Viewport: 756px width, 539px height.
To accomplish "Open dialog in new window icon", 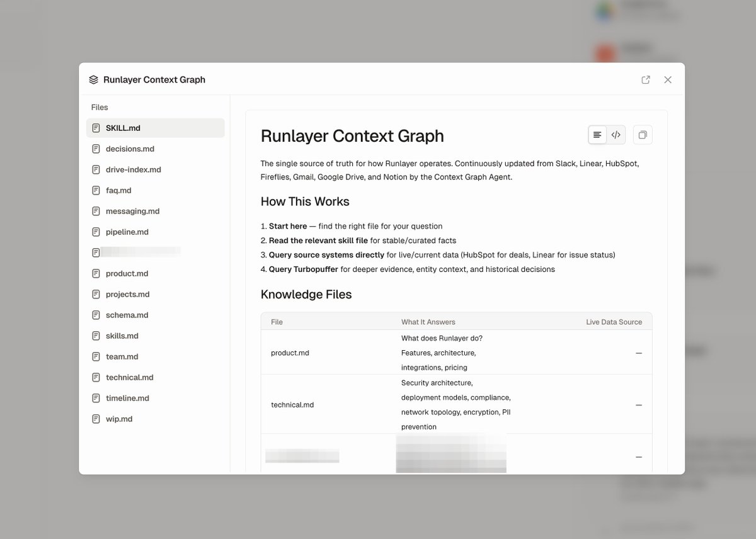I will tap(646, 80).
